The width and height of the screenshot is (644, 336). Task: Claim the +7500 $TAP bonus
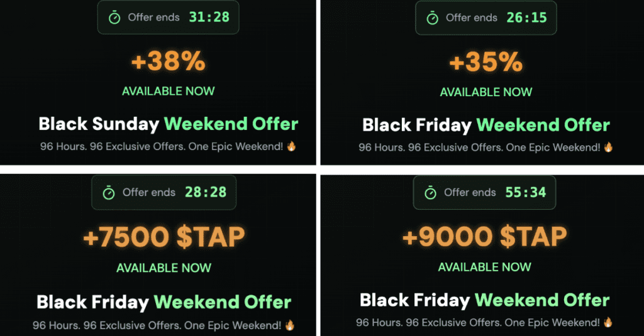coord(164,237)
